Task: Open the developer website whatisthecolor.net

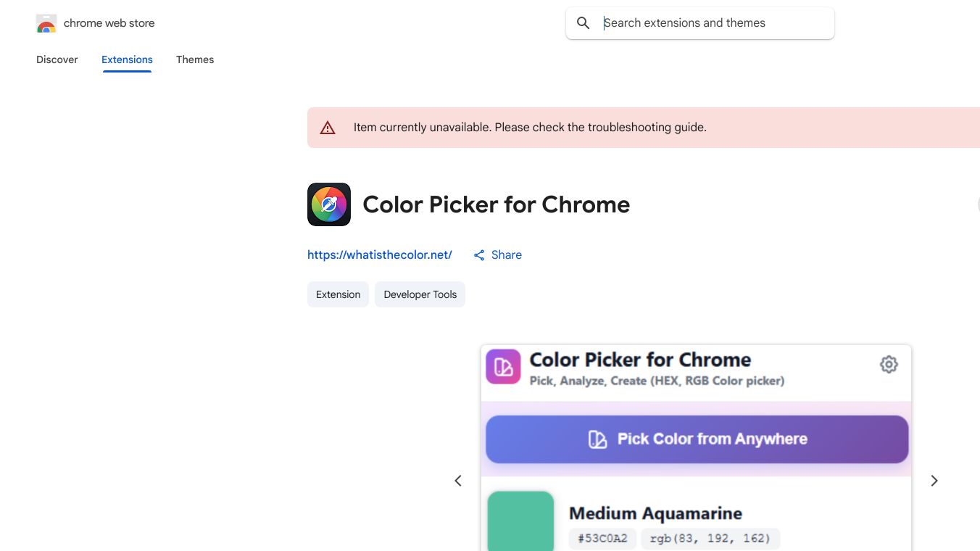Action: [x=379, y=254]
